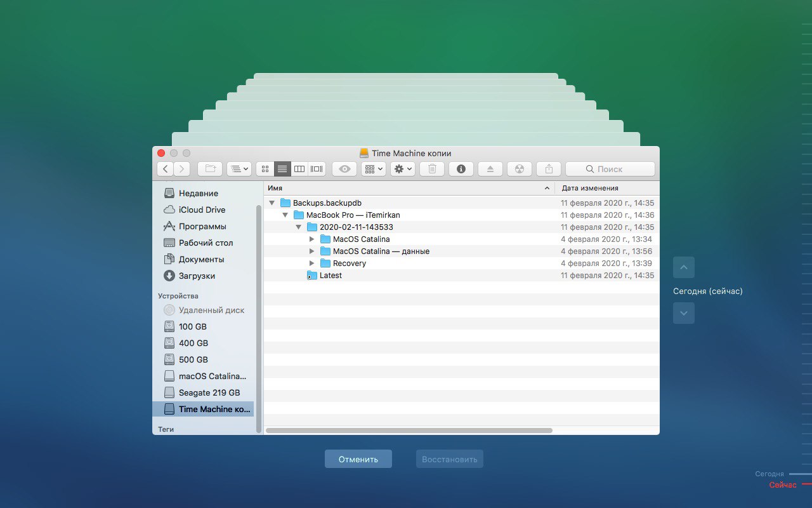Select the Recovery folder row
Viewport: 812px width, 508px height.
[x=462, y=264]
